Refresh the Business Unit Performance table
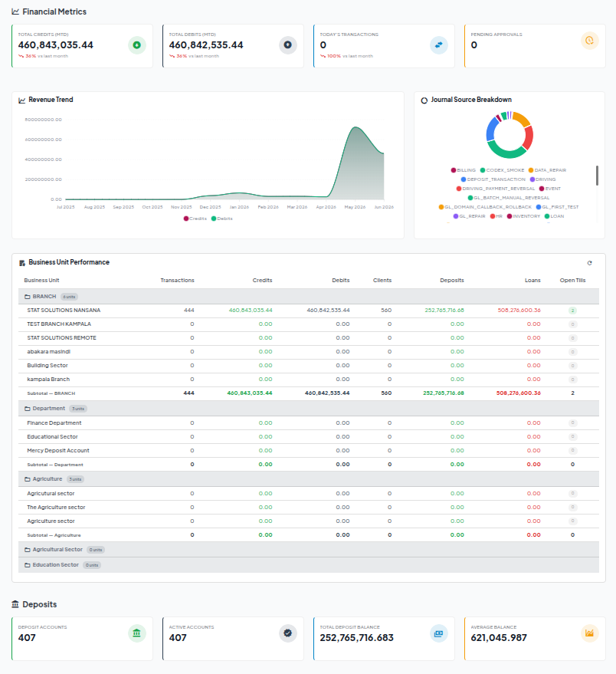 point(589,263)
